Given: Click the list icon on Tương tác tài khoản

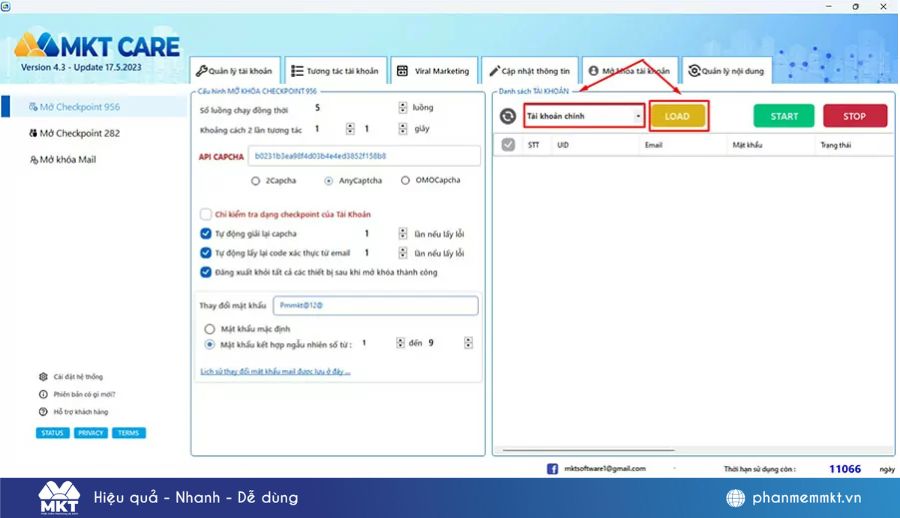Looking at the screenshot, I should point(297,71).
